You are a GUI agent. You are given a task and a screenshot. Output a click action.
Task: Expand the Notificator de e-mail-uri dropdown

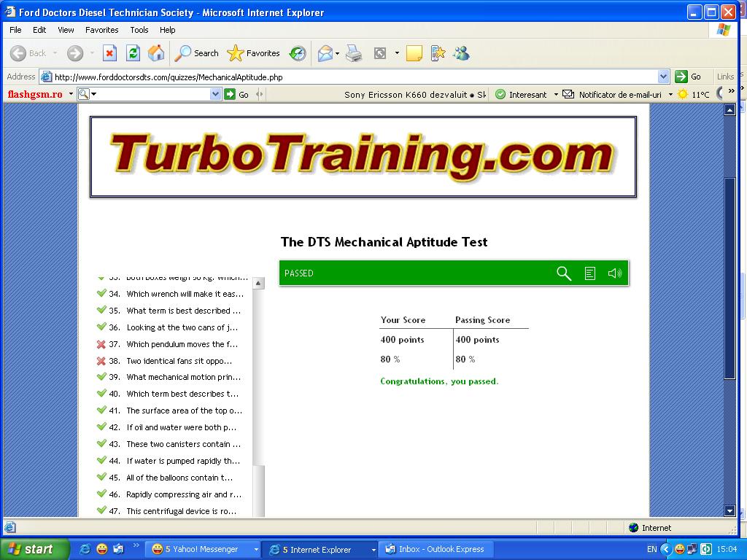pos(670,95)
